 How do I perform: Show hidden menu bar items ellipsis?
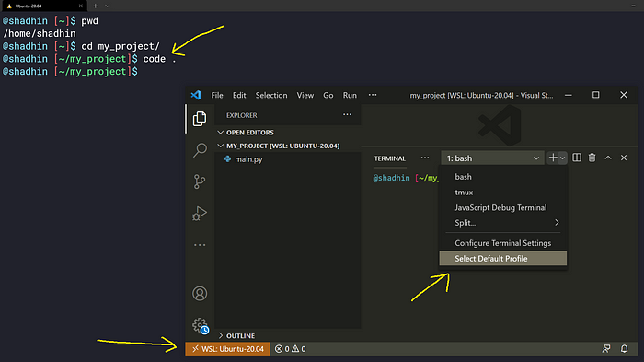(x=373, y=95)
